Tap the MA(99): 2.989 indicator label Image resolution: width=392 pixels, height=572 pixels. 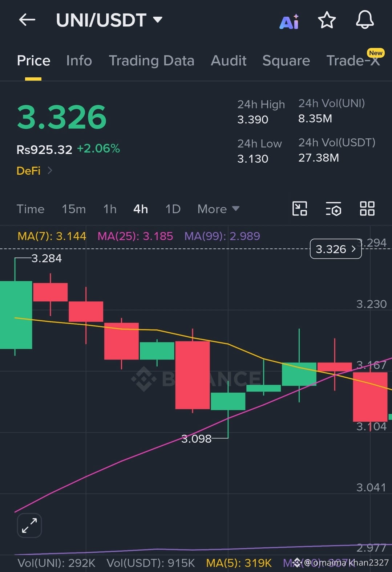[x=222, y=236]
